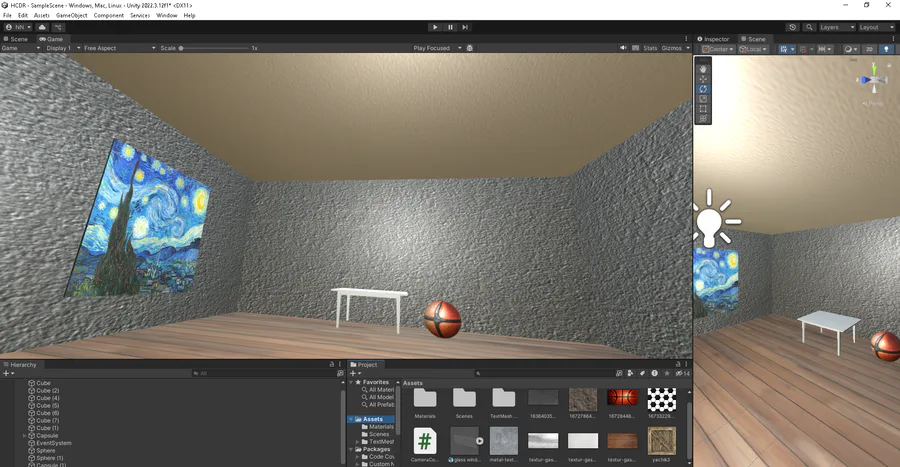Select the Hand (View) tool
The height and width of the screenshot is (467, 900).
coord(703,69)
